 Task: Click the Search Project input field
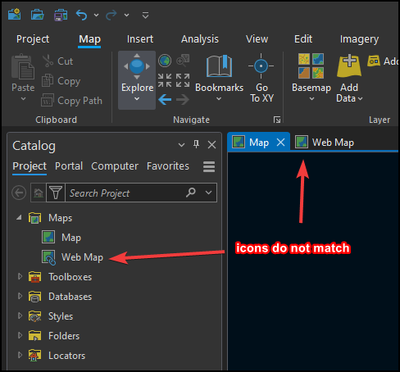pyautogui.click(x=125, y=193)
